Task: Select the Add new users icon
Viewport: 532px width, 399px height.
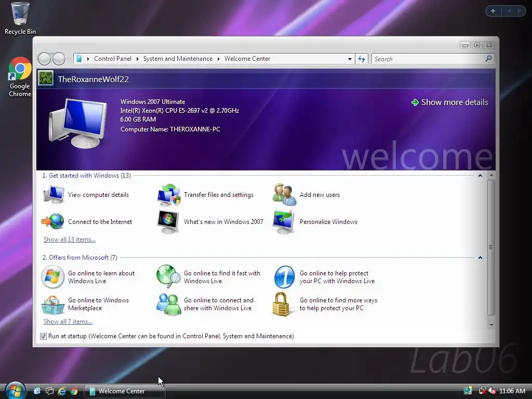Action: pyautogui.click(x=285, y=195)
